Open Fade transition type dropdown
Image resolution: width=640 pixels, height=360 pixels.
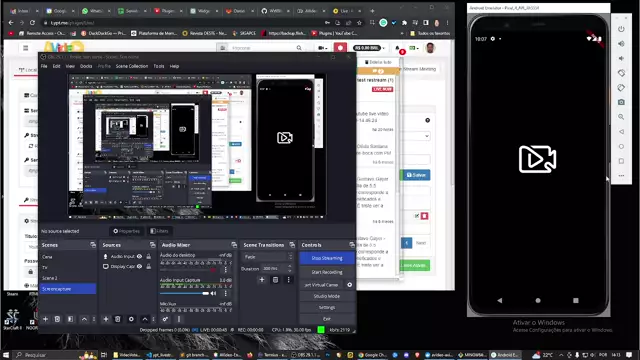[x=268, y=257]
